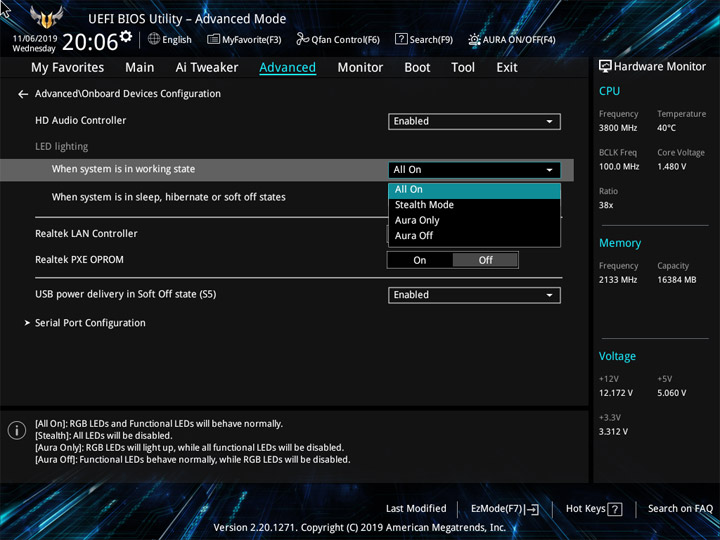
Task: Collapse the working state All On dropdown
Action: (x=474, y=170)
